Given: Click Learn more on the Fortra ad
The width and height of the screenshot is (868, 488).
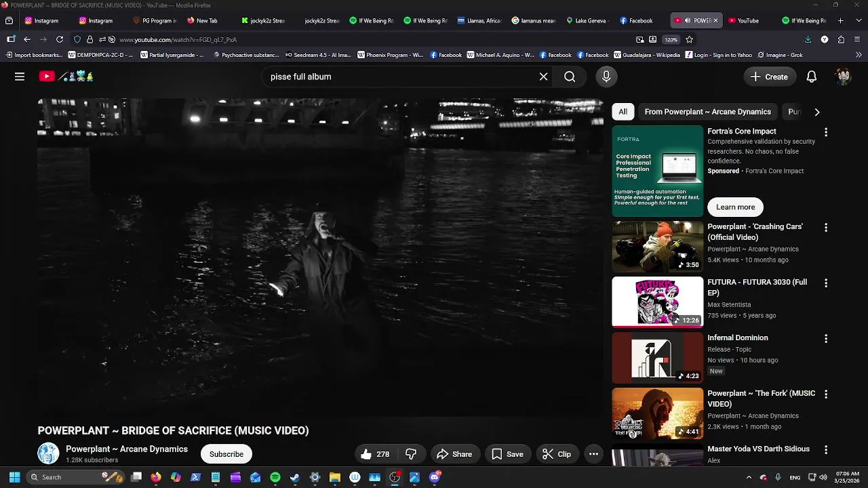Looking at the screenshot, I should (735, 207).
